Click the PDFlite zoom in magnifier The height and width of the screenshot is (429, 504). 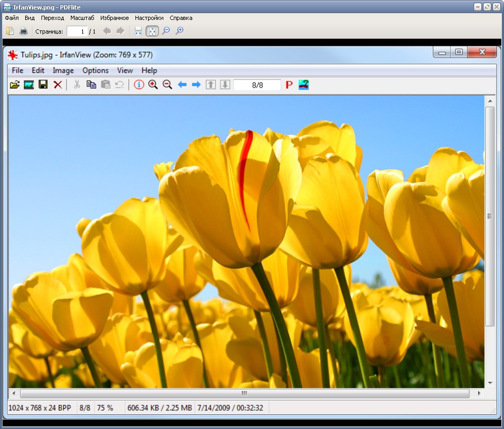pyautogui.click(x=180, y=31)
